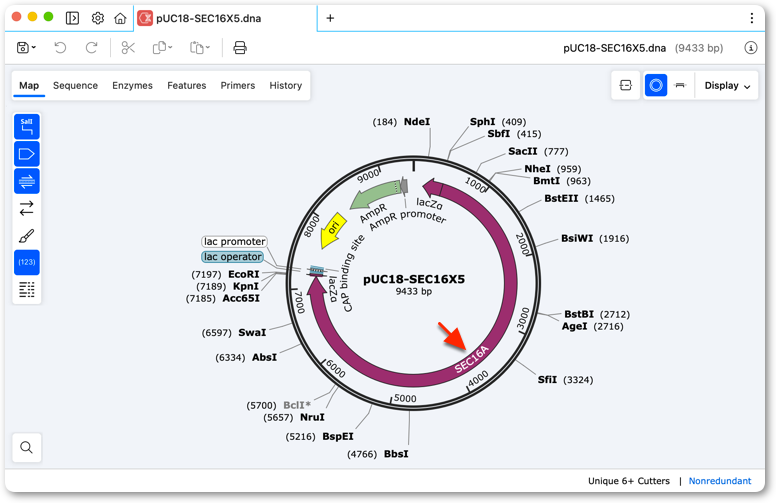Open the three-dot more options menu

751,18
